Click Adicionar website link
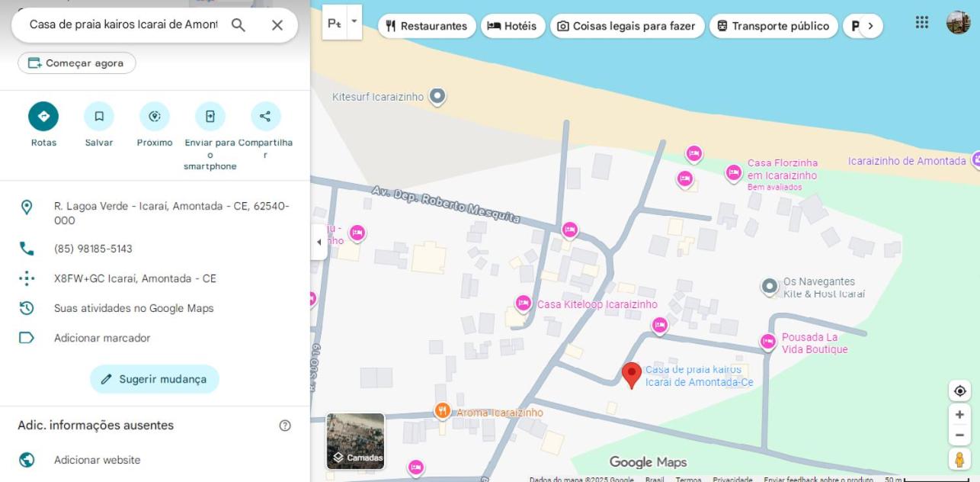980x482 pixels. click(97, 460)
